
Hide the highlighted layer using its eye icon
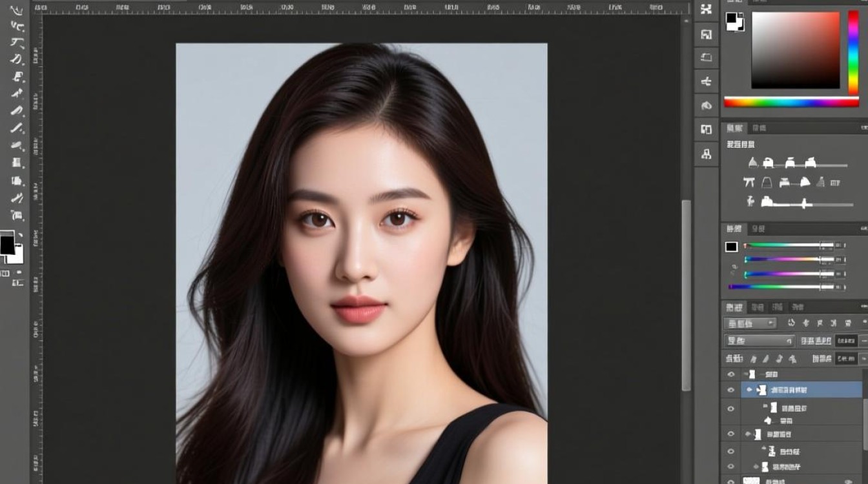(x=731, y=390)
